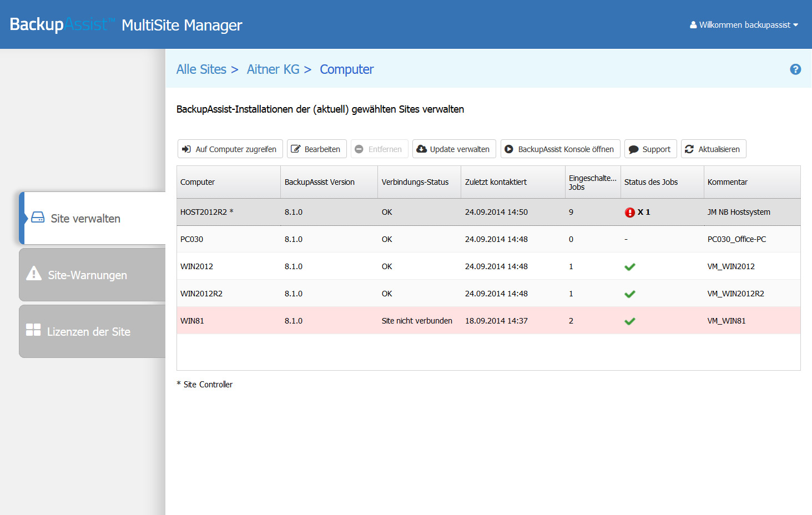Click Auf Computer zugreifen button
The height and width of the screenshot is (515, 812).
point(230,149)
